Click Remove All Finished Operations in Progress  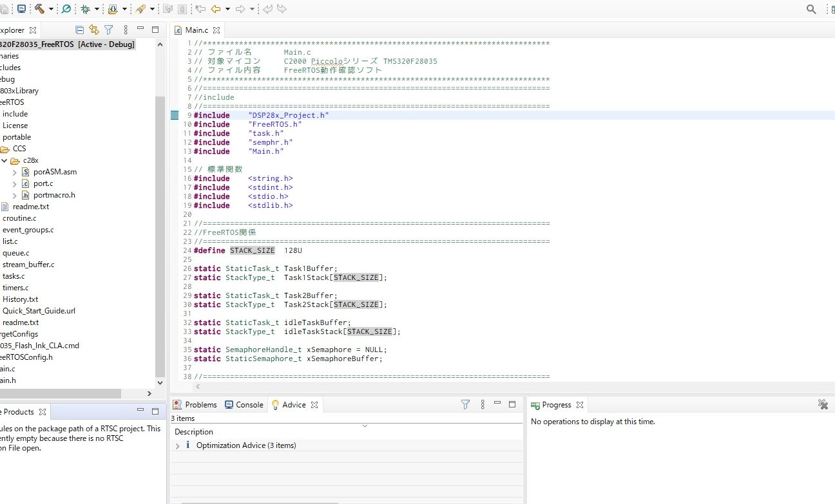point(823,404)
